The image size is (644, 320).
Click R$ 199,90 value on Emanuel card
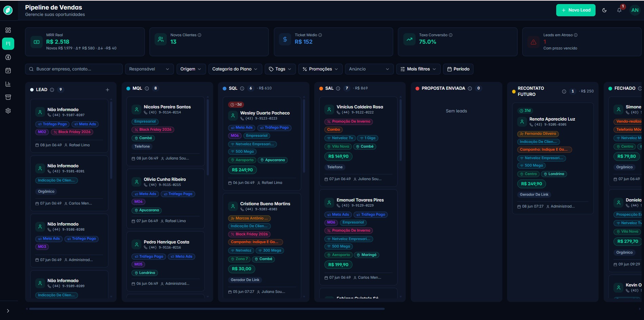339,265
